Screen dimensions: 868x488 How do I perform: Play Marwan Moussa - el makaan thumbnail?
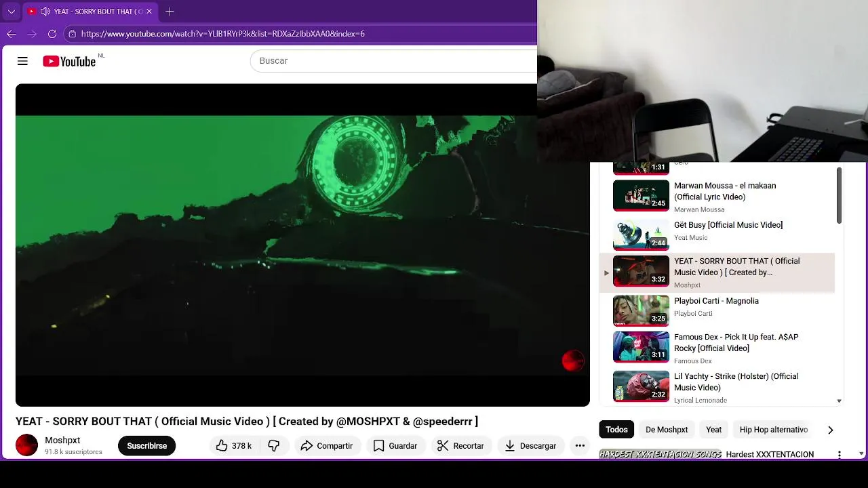(x=641, y=196)
